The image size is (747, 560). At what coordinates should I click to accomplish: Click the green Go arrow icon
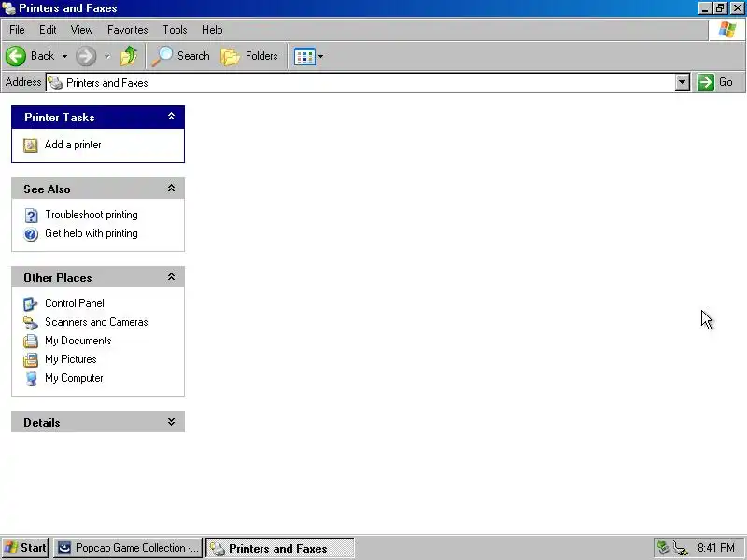706,82
